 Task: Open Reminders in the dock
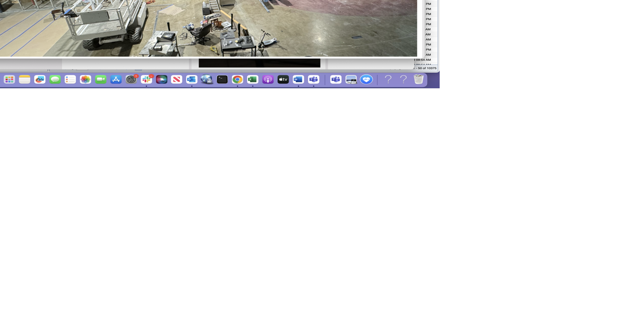coord(70,80)
